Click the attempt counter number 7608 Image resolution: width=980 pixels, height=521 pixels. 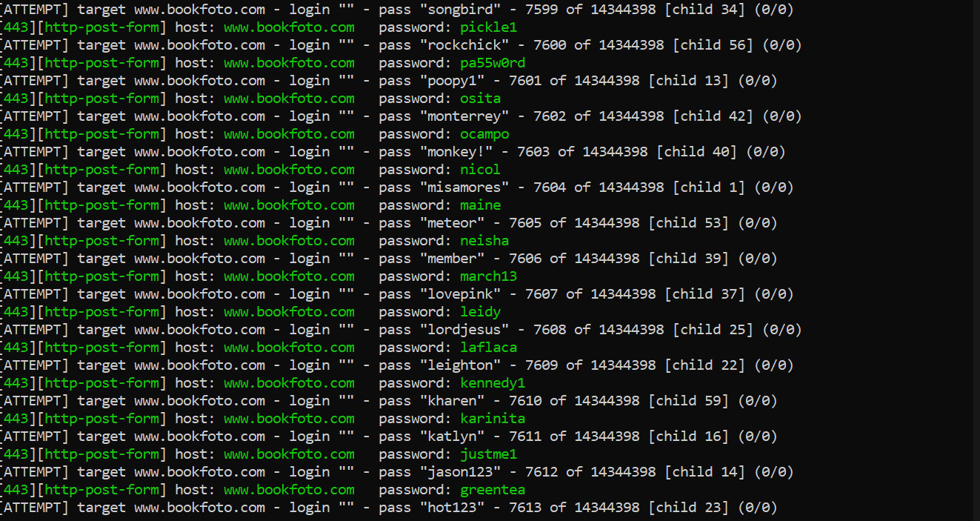tap(550, 330)
